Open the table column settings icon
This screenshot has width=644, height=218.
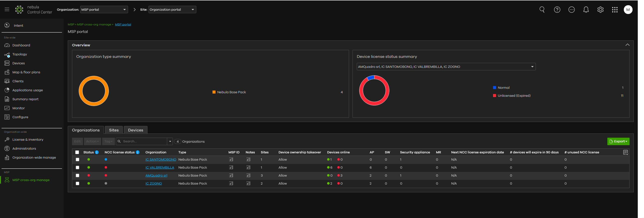tap(626, 152)
